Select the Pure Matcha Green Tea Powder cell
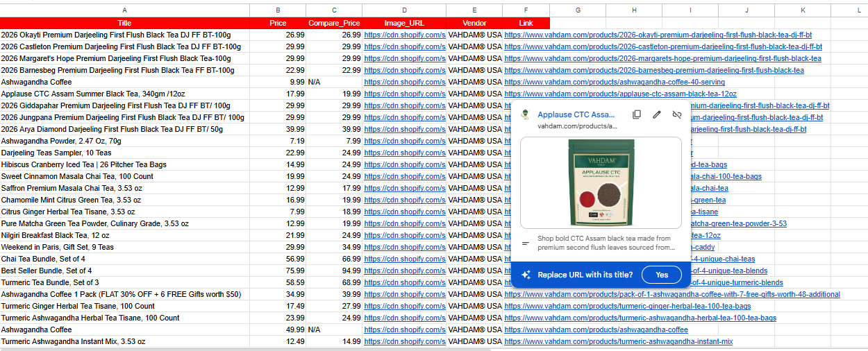Screen dimensions: 868x351 click(124, 223)
